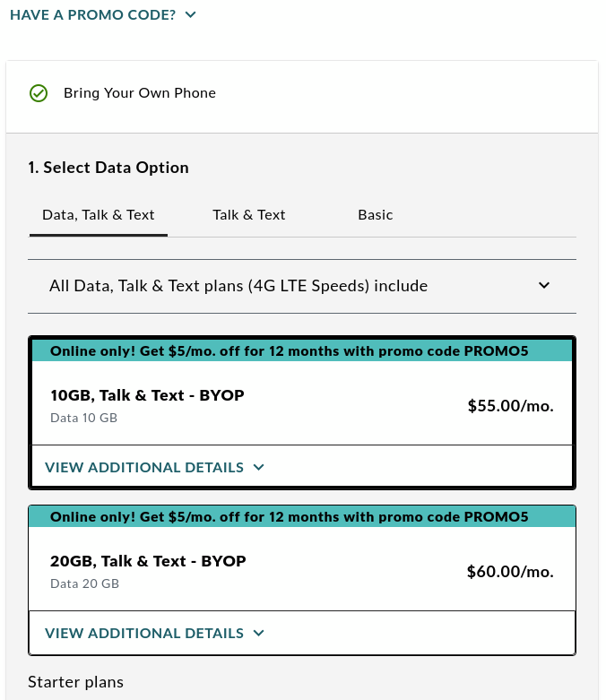Click the chevron beside 10GB View Additional Details
Screen dimensions: 606x700
click(x=259, y=467)
